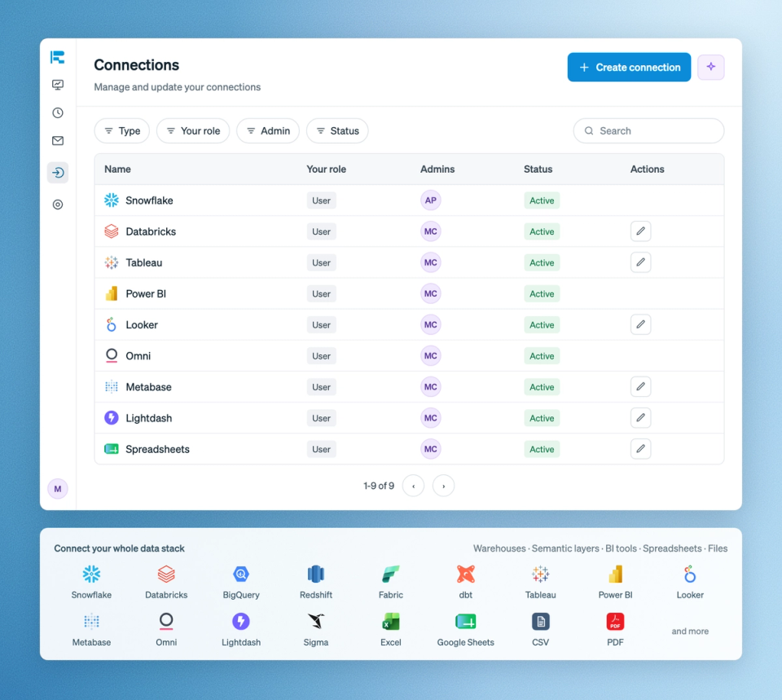Select Snowflake in data stack panel

(x=91, y=583)
